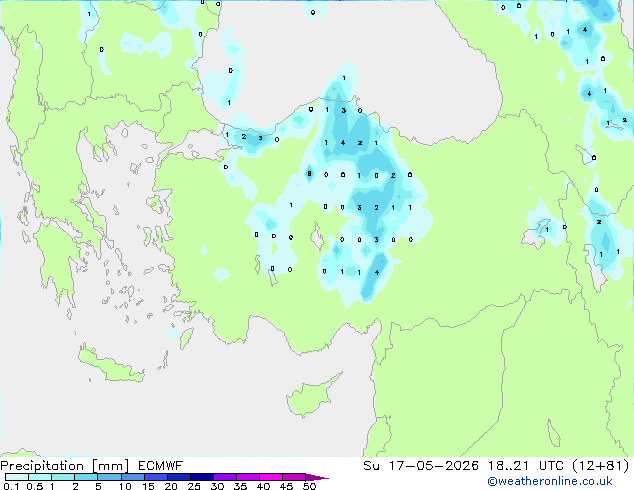Click the over-50 mm legend arrow tip
The image size is (634, 490).
317,477
